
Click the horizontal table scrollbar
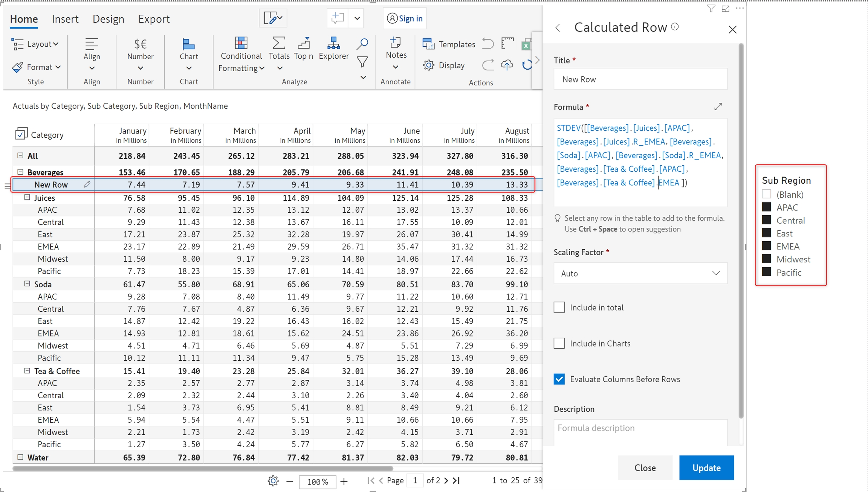tap(203, 469)
